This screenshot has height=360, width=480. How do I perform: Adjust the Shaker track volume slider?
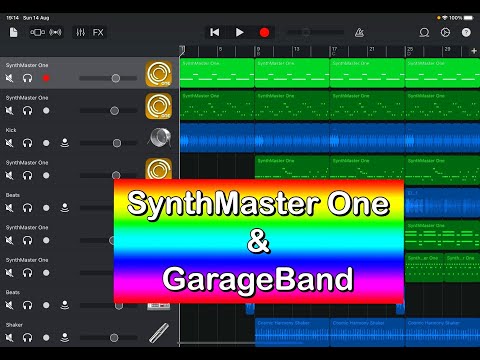[108, 338]
